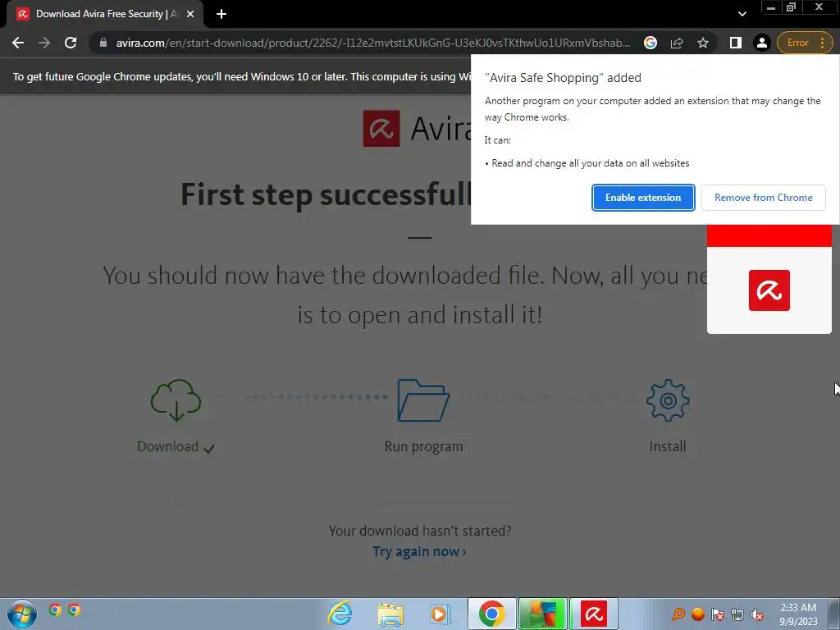
Task: Open the Chrome side panel
Action: pyautogui.click(x=736, y=43)
